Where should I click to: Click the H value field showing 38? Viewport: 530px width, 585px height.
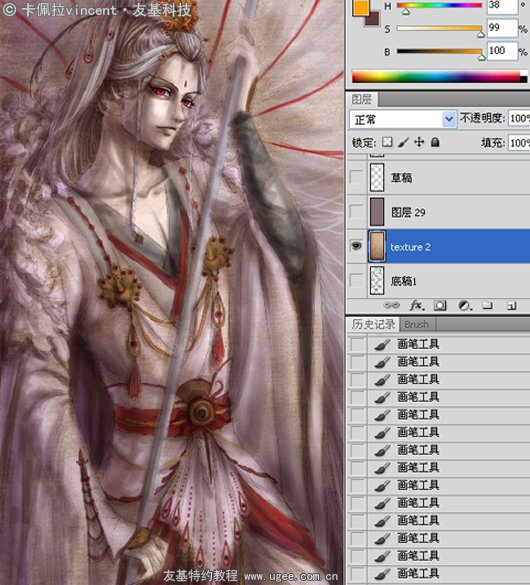[x=502, y=6]
